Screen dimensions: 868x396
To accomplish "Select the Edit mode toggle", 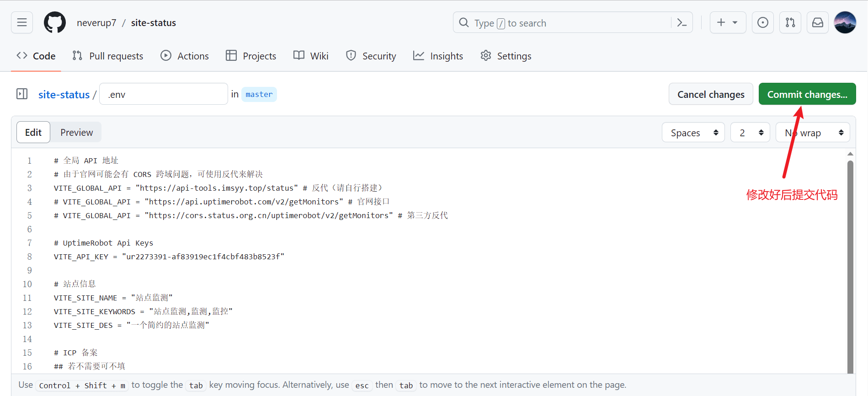I will (x=33, y=133).
